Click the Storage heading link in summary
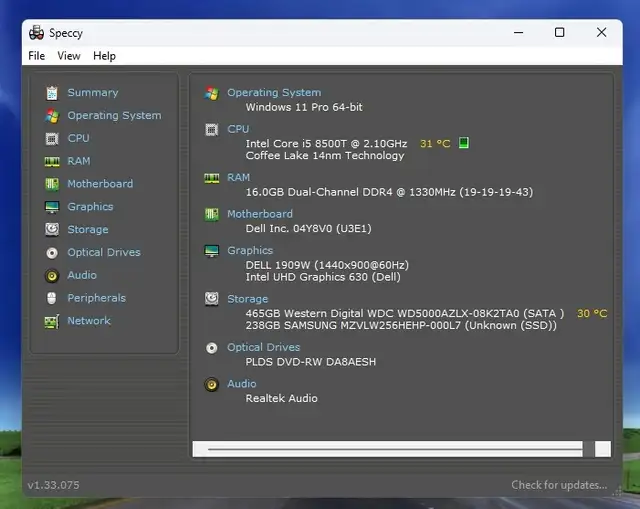Screen dimensions: 640x509 247,299
